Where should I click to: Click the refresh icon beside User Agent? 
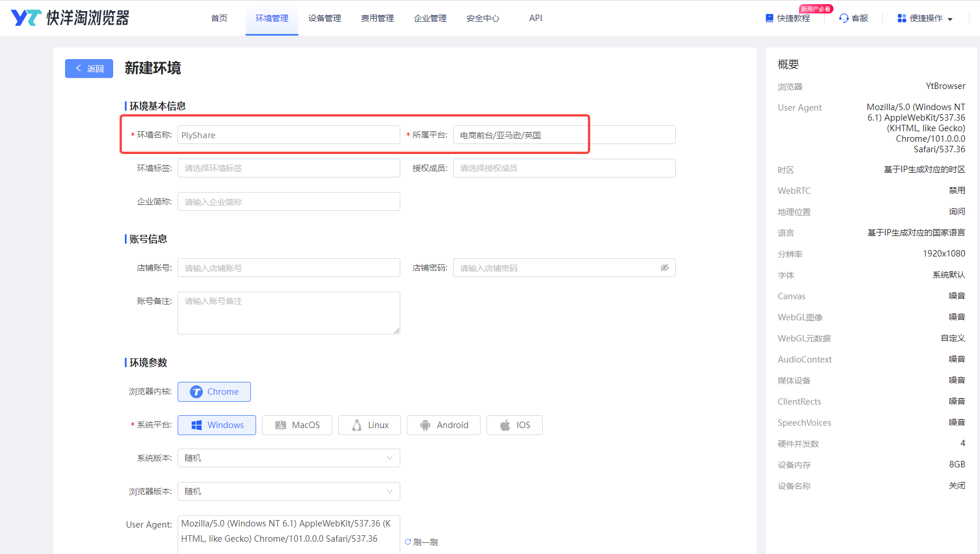point(408,542)
